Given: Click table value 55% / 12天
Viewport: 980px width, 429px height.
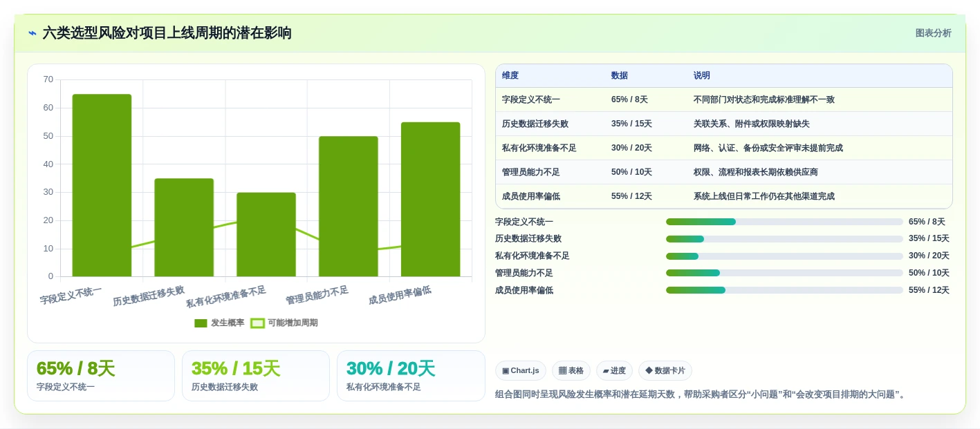Looking at the screenshot, I should click(631, 196).
